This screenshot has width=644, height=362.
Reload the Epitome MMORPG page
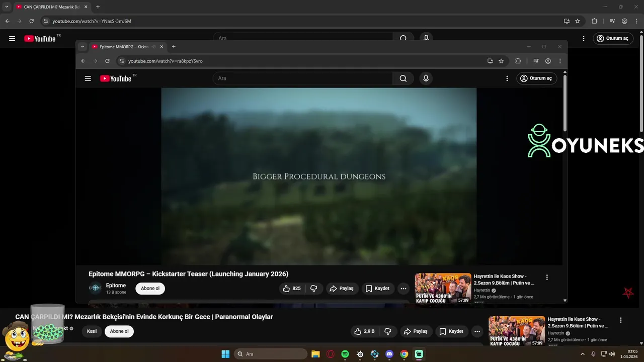click(107, 61)
